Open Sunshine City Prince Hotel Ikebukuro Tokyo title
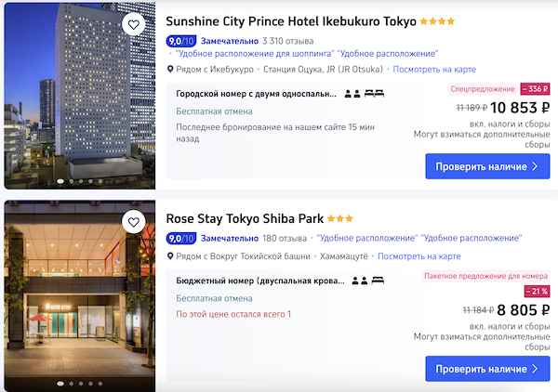 290,20
